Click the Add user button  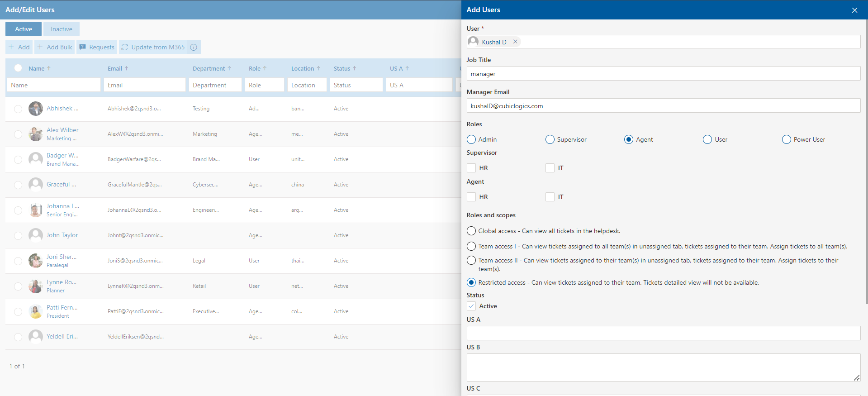pyautogui.click(x=19, y=47)
